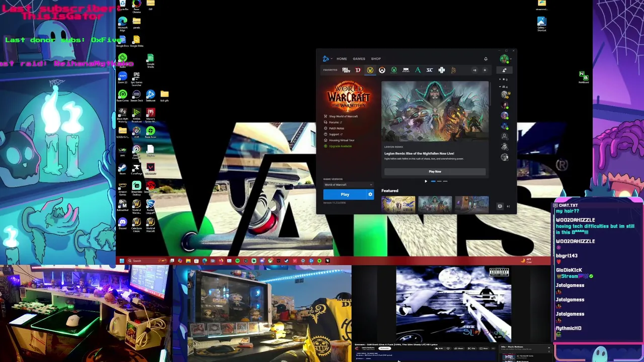Open the Google Sheets desktop icon

pos(150,60)
